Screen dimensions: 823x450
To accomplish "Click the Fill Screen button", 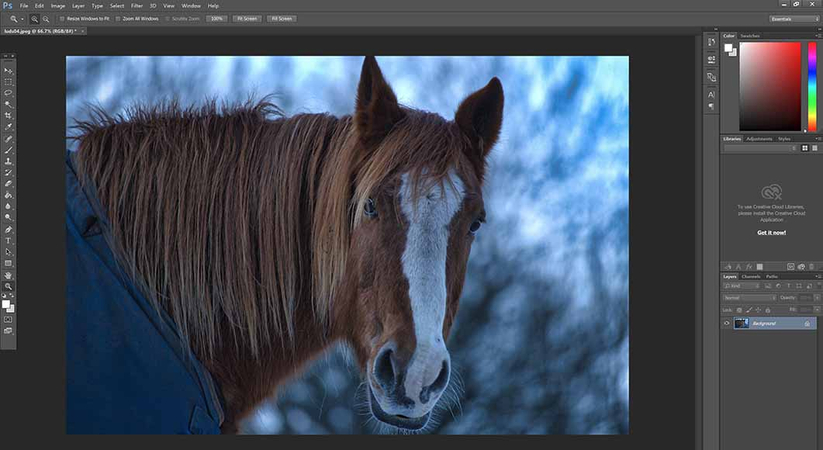I will (282, 19).
